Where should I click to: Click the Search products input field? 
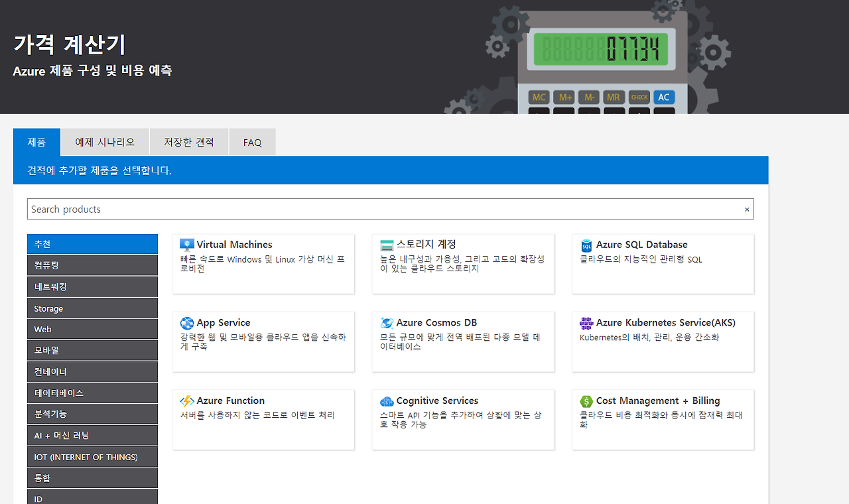coord(390,209)
